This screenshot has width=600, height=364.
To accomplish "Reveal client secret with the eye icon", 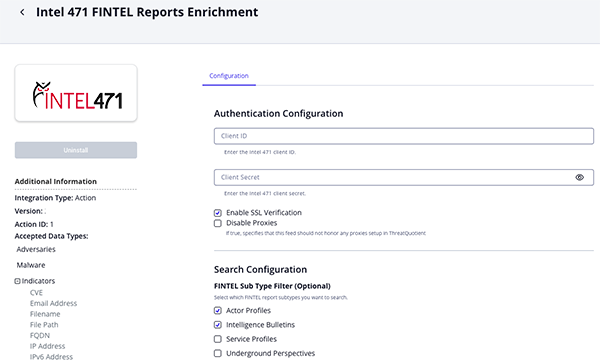I will (x=579, y=177).
